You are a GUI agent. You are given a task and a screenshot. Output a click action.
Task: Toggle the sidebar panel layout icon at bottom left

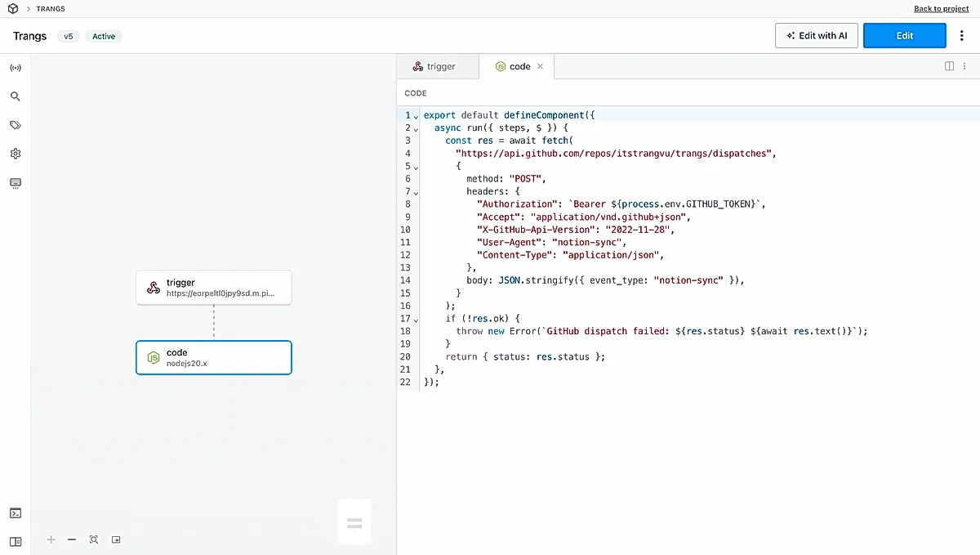16,541
